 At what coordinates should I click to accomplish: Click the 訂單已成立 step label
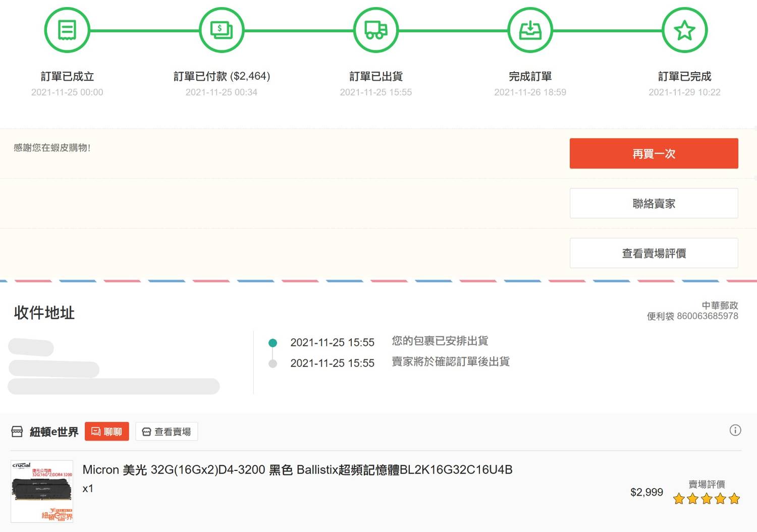67,76
